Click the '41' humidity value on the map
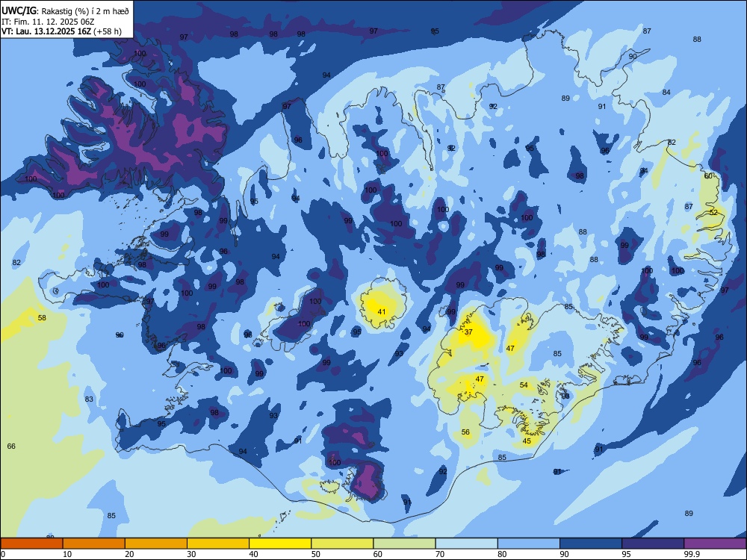This screenshot has height=560, width=747. (x=382, y=312)
